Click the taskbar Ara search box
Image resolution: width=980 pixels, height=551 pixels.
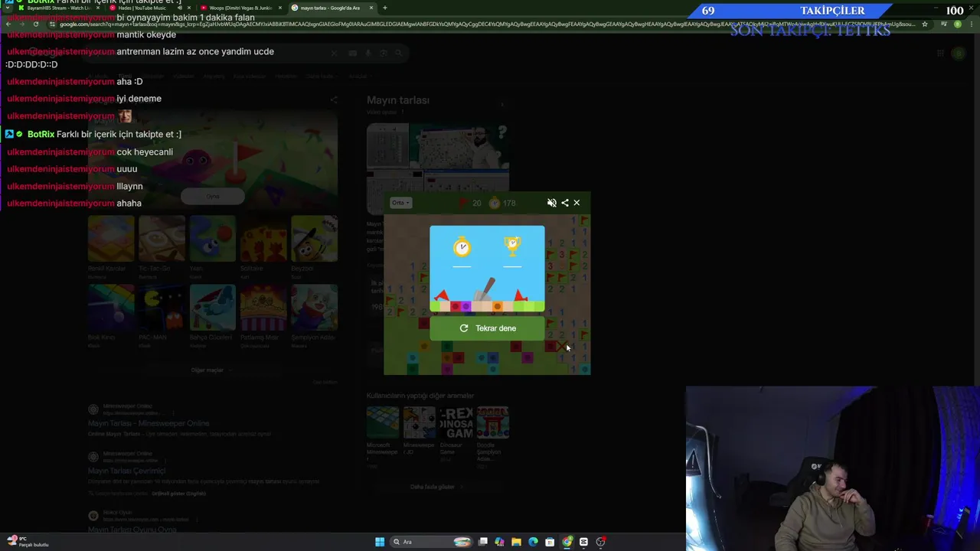pos(432,542)
